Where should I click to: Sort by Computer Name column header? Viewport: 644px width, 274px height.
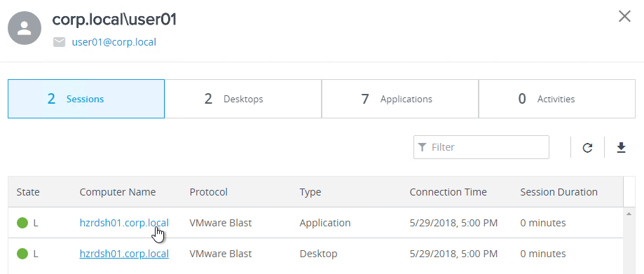[118, 192]
